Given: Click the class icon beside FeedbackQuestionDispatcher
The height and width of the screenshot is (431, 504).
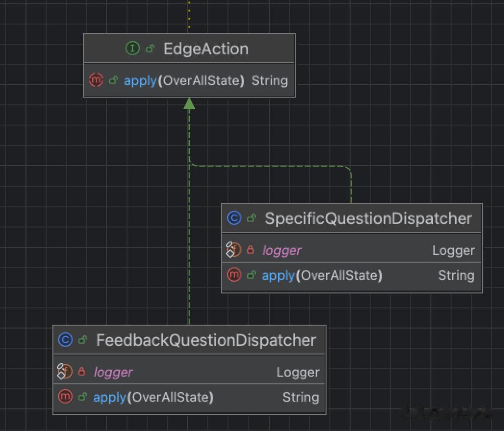Looking at the screenshot, I should (x=65, y=340).
